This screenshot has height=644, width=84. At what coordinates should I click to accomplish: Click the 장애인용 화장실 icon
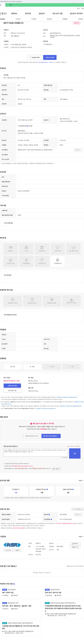52,301
